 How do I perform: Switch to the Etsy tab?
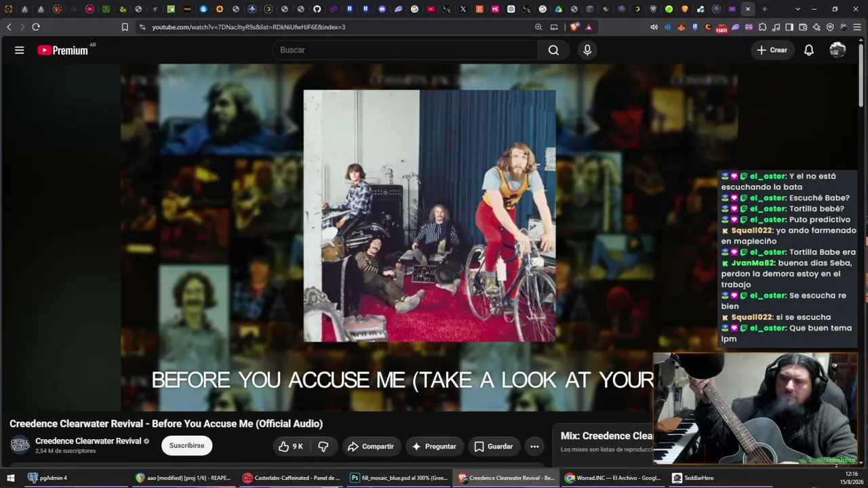479,9
